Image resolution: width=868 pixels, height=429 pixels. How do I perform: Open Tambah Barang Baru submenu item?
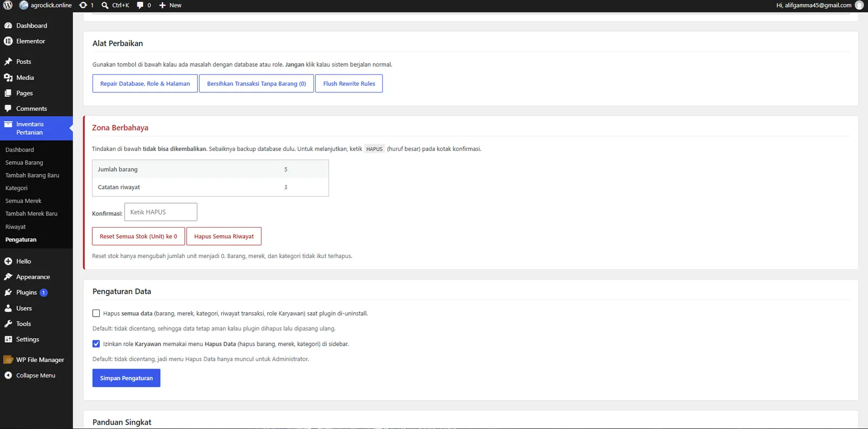(32, 175)
